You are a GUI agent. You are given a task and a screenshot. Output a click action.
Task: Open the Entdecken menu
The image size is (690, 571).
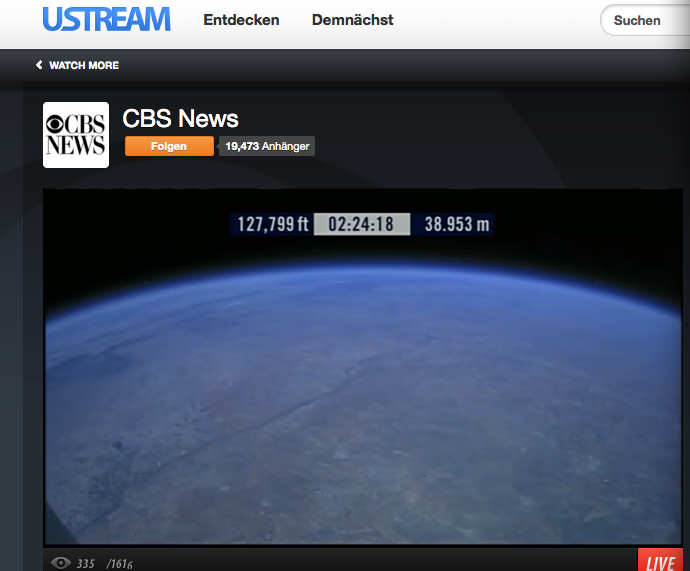[x=241, y=20]
